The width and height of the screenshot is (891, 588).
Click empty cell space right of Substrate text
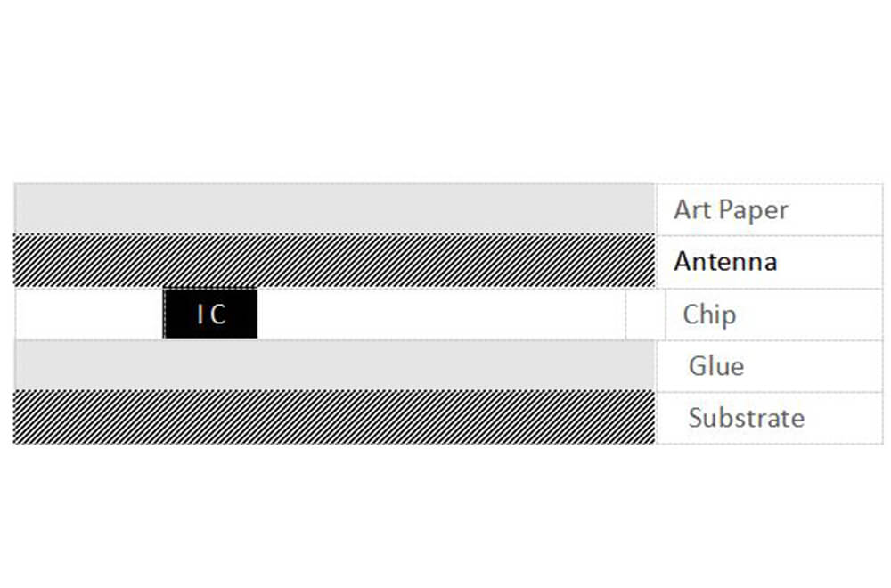846,418
